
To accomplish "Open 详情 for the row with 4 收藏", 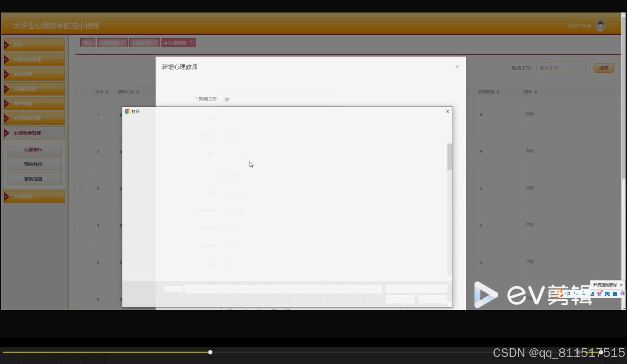I will coord(529,188).
